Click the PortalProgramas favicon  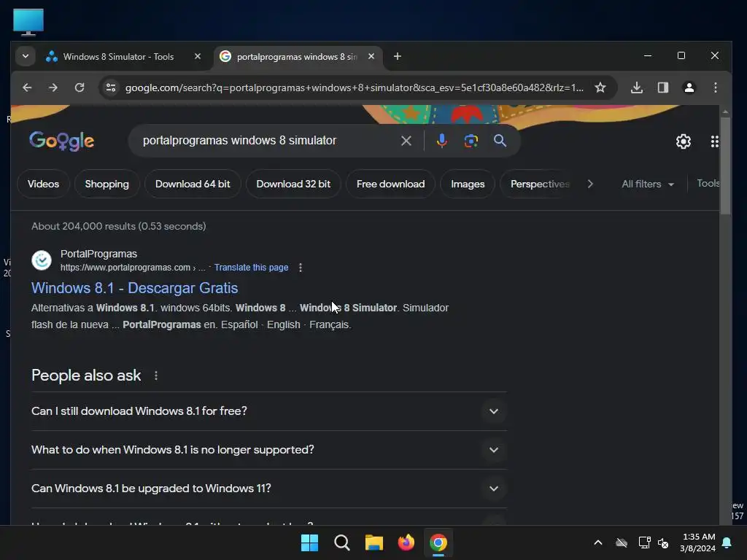pos(42,260)
